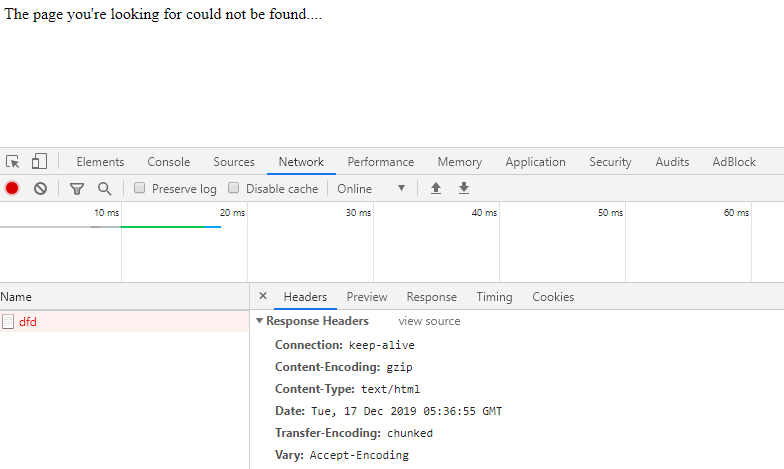Click the Date header value
Image resolution: width=784 pixels, height=469 pixels.
[x=406, y=411]
